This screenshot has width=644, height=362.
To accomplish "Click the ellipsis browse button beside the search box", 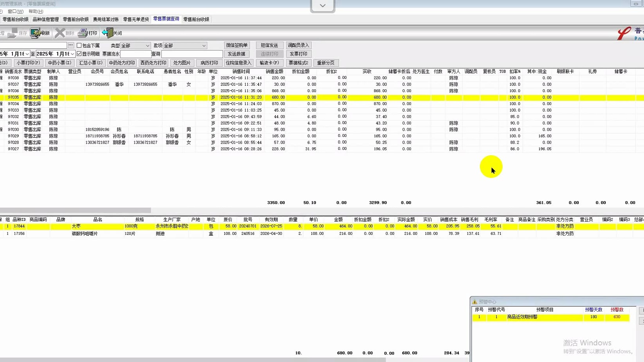I will click(x=71, y=45).
